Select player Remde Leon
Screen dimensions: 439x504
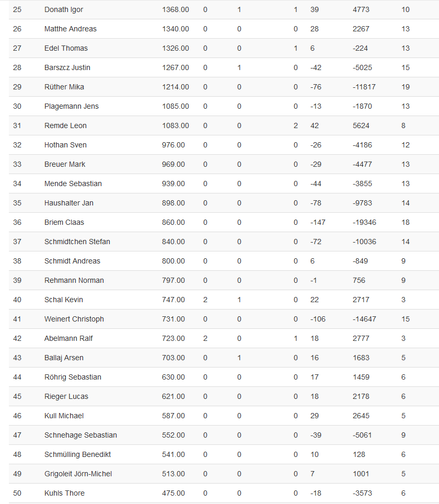[x=65, y=125]
